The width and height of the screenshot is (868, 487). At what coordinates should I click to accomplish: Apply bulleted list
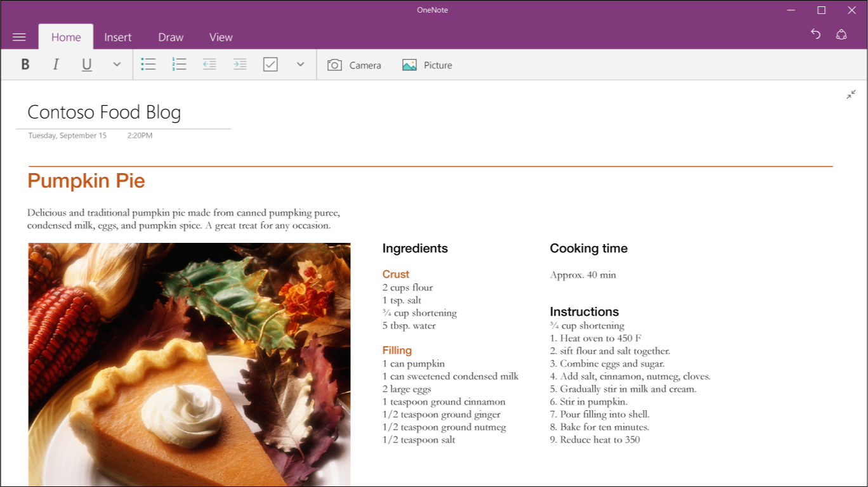[148, 65]
